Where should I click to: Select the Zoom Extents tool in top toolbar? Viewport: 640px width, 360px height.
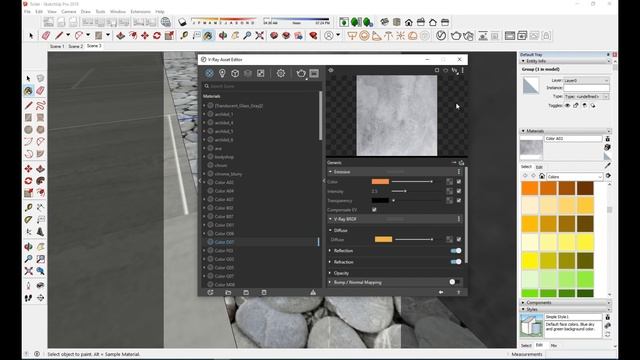260,36
